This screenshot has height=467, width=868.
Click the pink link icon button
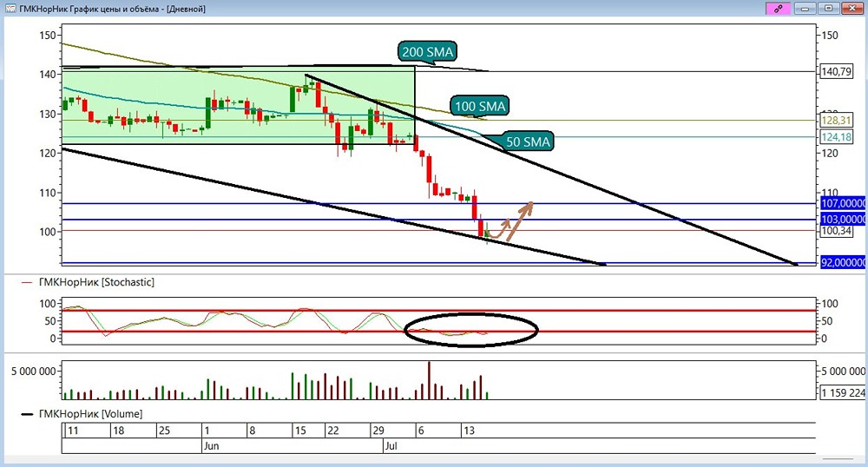pyautogui.click(x=778, y=9)
